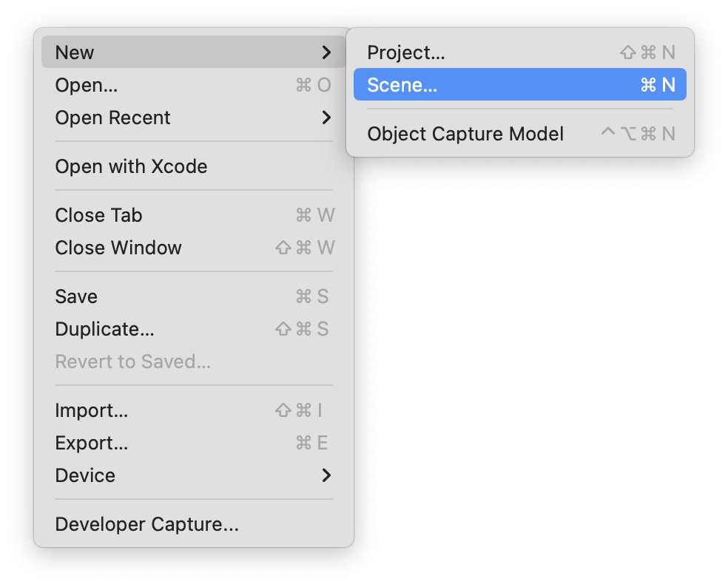Viewport: 728px width, 587px height.
Task: Choose Object Capture Model
Action: click(x=465, y=134)
